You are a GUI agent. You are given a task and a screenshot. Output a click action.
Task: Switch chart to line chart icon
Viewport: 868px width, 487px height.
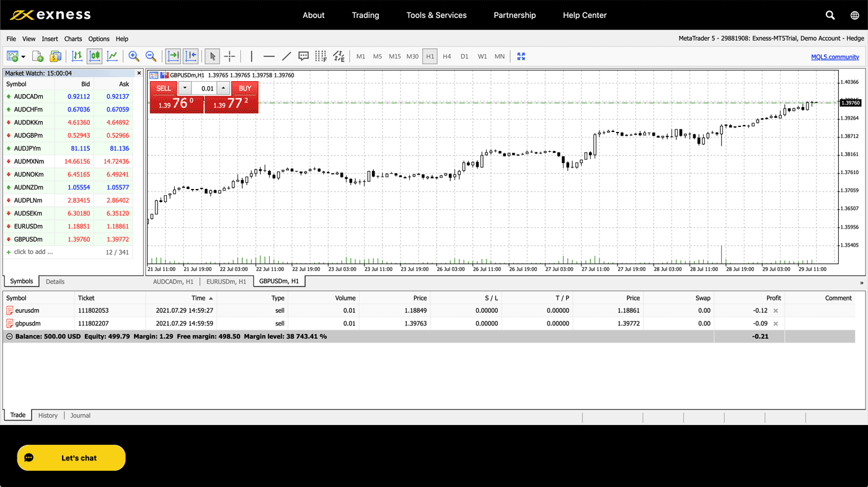point(112,56)
